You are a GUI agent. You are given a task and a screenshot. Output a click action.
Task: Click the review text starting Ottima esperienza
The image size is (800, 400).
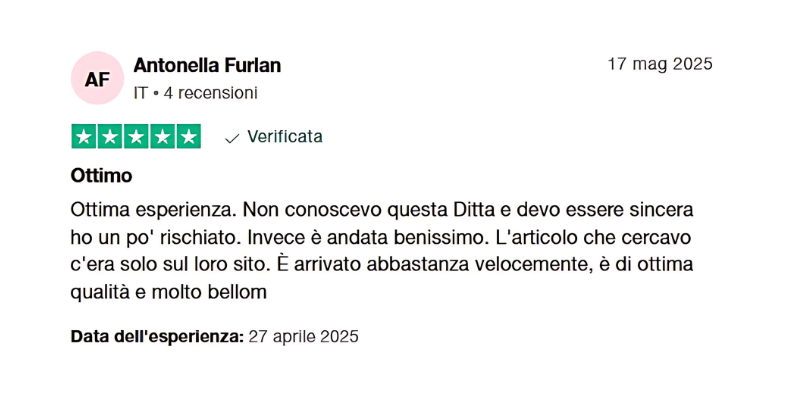point(382,251)
